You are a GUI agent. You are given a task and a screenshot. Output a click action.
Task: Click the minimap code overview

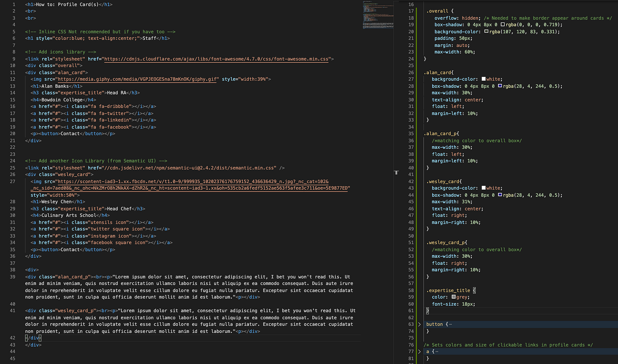[378, 15]
